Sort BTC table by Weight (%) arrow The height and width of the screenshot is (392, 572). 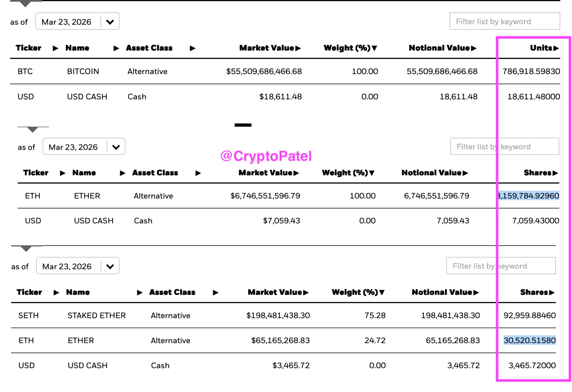coord(374,48)
